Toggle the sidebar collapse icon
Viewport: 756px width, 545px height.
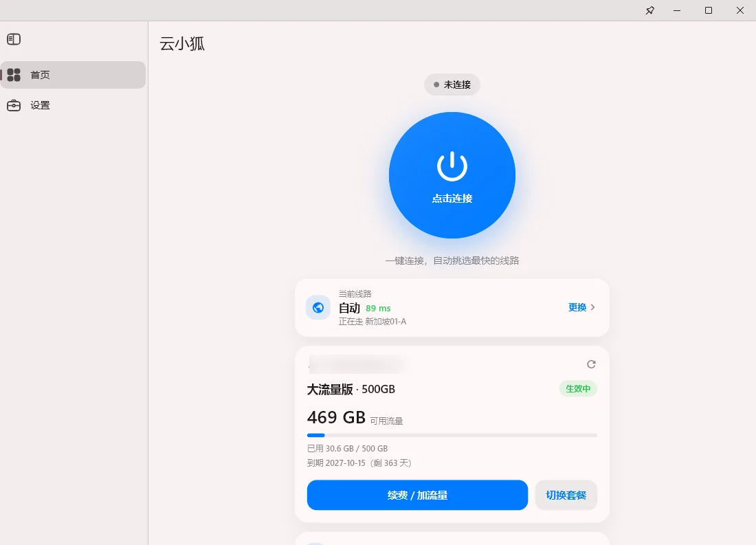[x=14, y=39]
